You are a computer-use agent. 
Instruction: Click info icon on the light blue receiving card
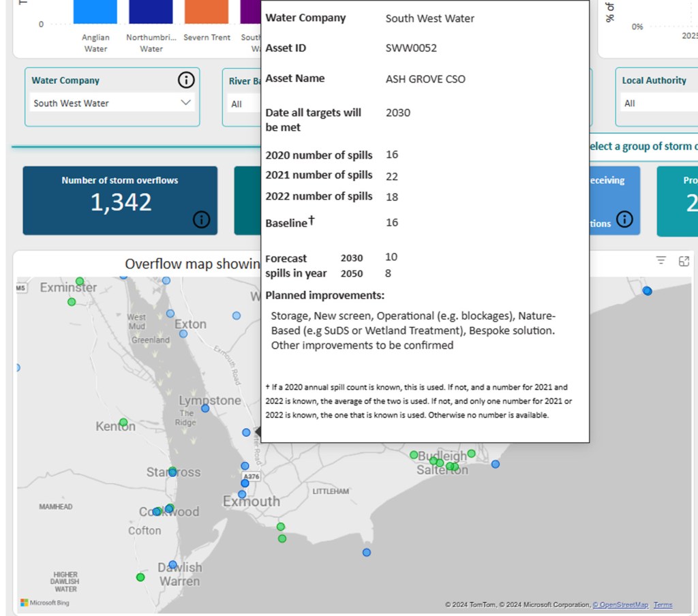[x=624, y=219]
